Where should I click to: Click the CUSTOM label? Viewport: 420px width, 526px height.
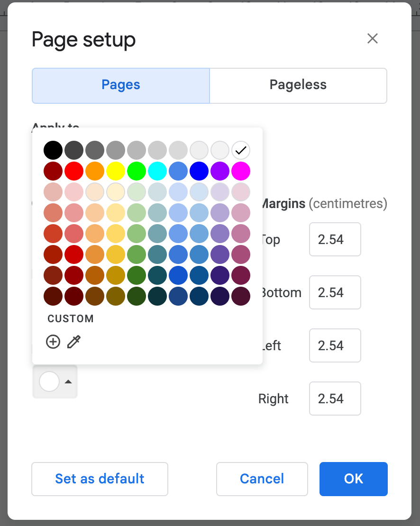71,319
